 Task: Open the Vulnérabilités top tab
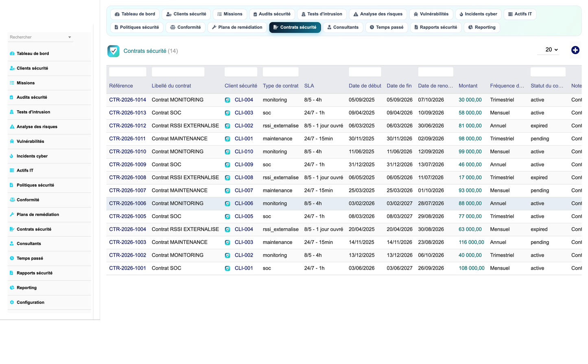click(431, 14)
